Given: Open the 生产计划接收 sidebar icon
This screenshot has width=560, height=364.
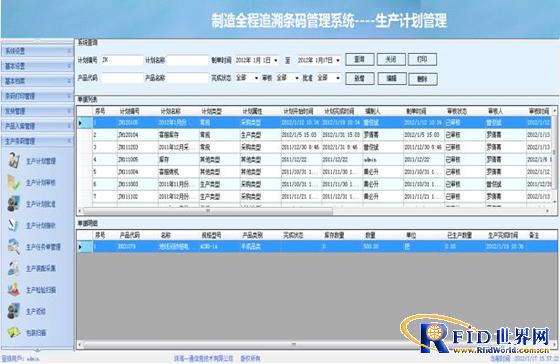Looking at the screenshot, I should click(14, 225).
